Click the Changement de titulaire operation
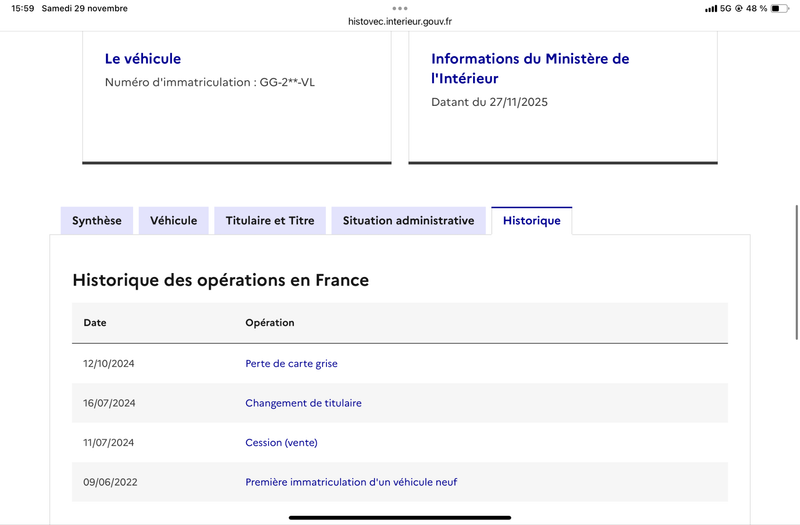The image size is (800, 525). pyautogui.click(x=303, y=403)
